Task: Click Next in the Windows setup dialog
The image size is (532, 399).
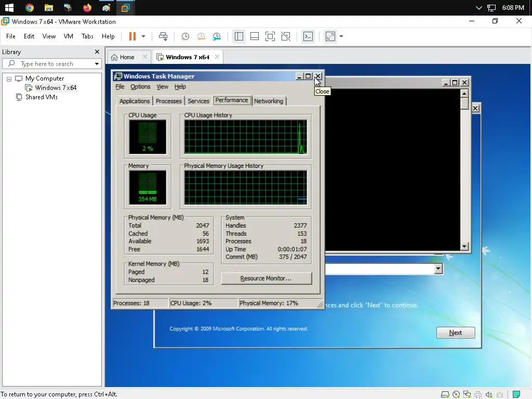Action: coord(455,332)
